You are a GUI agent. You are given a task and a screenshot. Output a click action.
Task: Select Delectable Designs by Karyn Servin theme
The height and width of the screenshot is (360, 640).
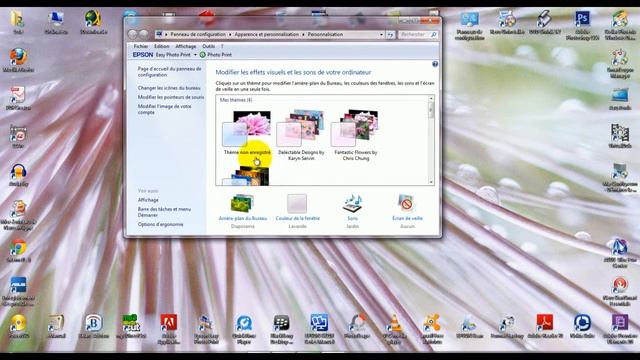(x=301, y=135)
